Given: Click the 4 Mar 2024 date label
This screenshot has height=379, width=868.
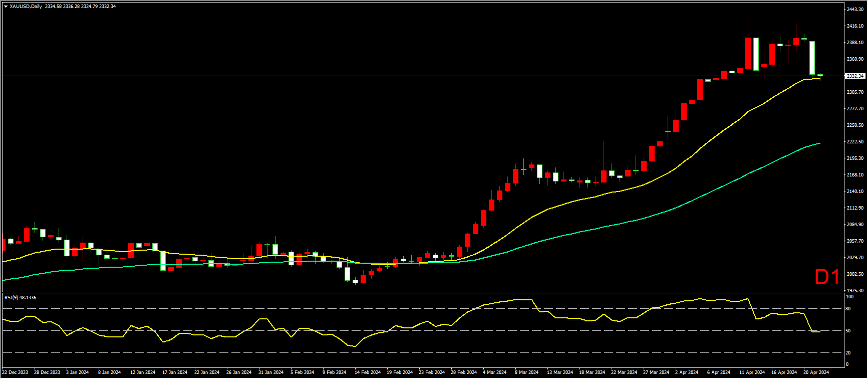Looking at the screenshot, I should point(494,372).
